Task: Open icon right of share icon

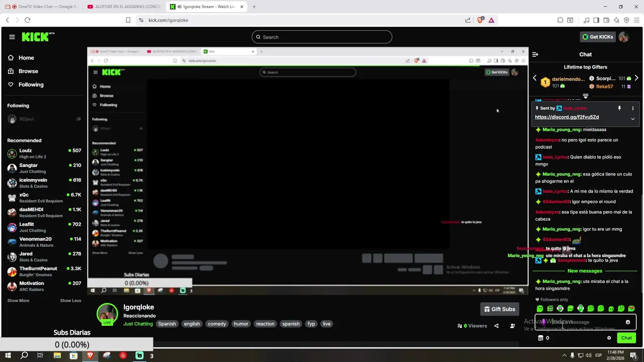Action: [x=513, y=326]
